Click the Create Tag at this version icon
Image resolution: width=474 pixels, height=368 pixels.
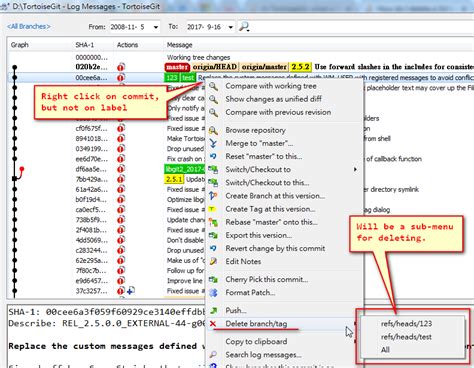[213, 209]
